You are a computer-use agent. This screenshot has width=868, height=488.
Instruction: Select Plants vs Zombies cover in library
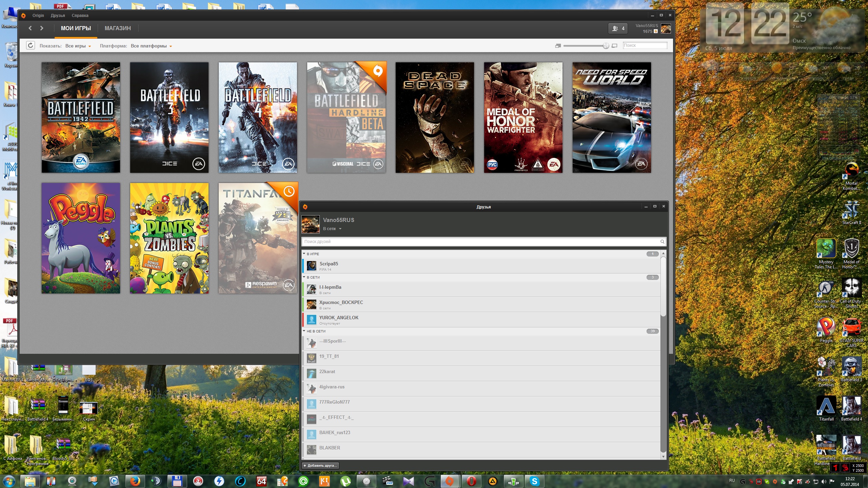pos(169,238)
